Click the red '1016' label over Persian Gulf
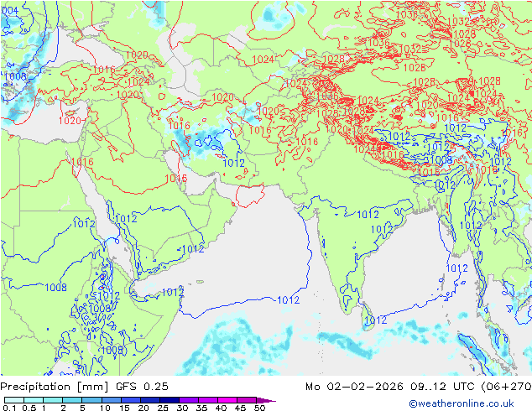 coord(175,178)
